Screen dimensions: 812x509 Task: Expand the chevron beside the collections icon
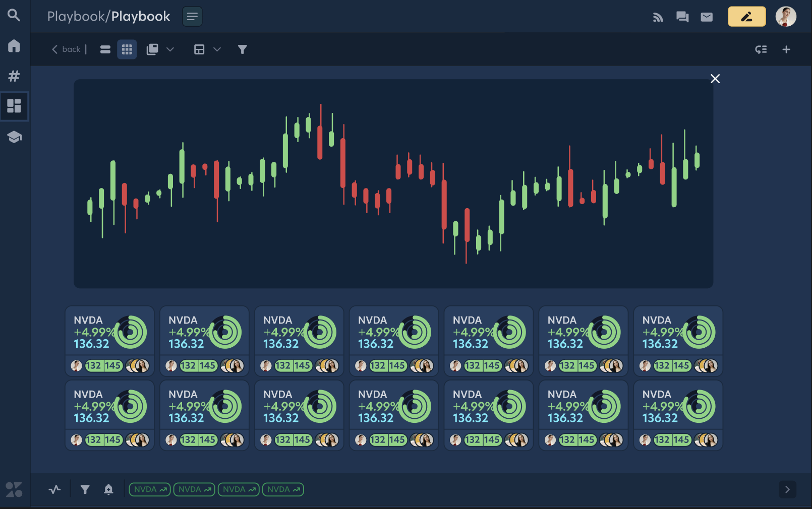point(170,49)
